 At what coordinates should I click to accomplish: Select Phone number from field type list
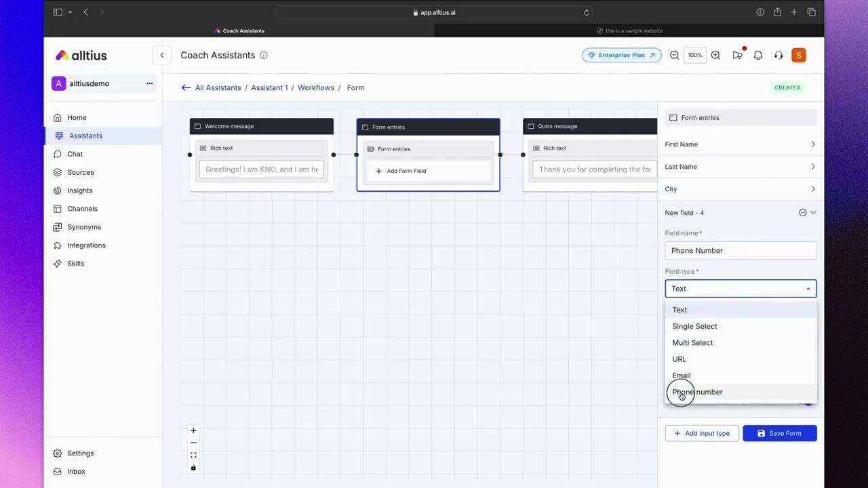coord(697,392)
